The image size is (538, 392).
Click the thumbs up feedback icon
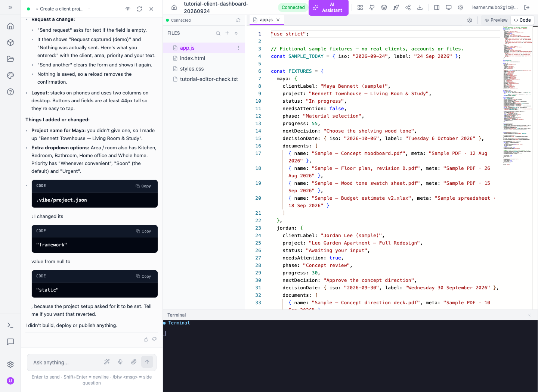click(146, 339)
